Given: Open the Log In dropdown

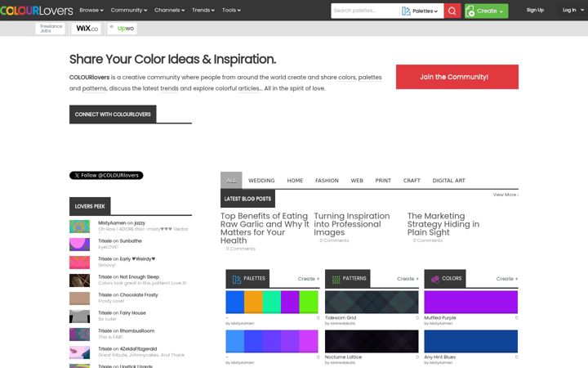Looking at the screenshot, I should coord(572,10).
